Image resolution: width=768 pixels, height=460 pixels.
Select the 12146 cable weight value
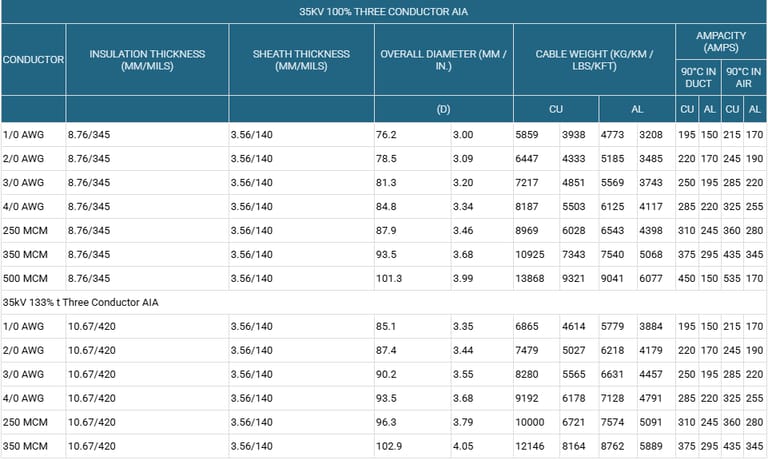(530, 445)
